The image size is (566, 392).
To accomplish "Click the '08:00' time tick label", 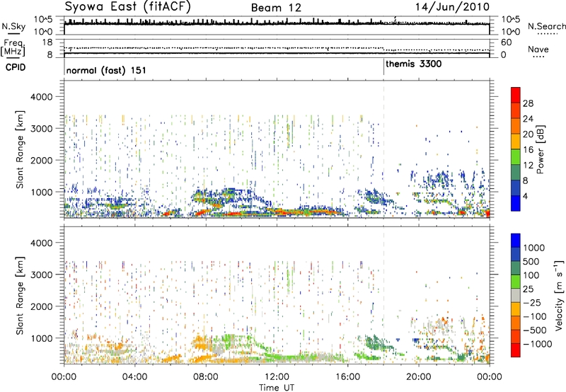I will pyautogui.click(x=206, y=377).
